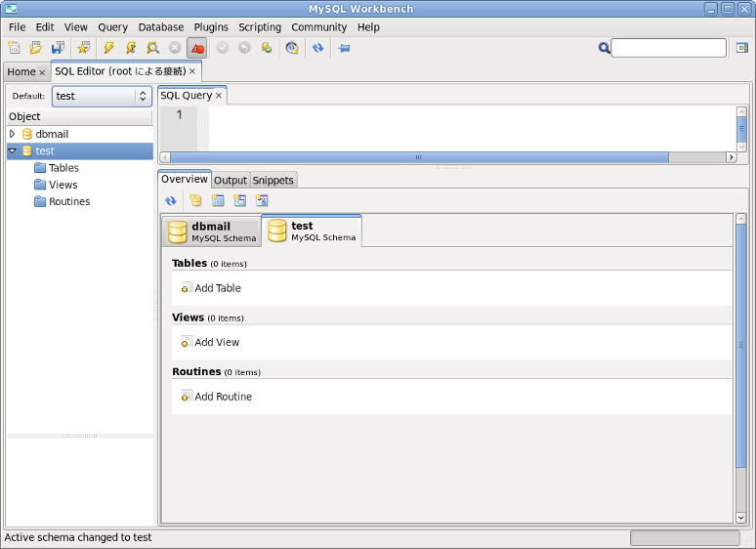This screenshot has width=756, height=549.
Task: Open the Database menu
Action: click(x=161, y=27)
